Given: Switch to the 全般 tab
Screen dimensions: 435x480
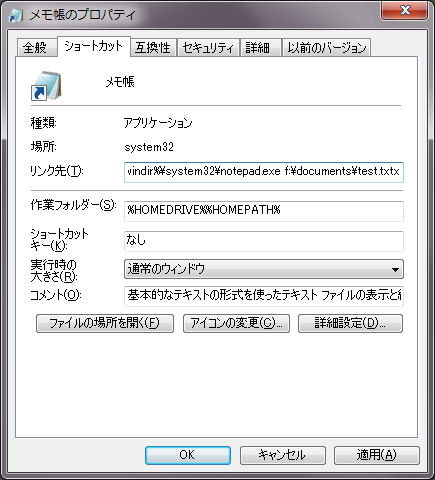Looking at the screenshot, I should point(35,47).
